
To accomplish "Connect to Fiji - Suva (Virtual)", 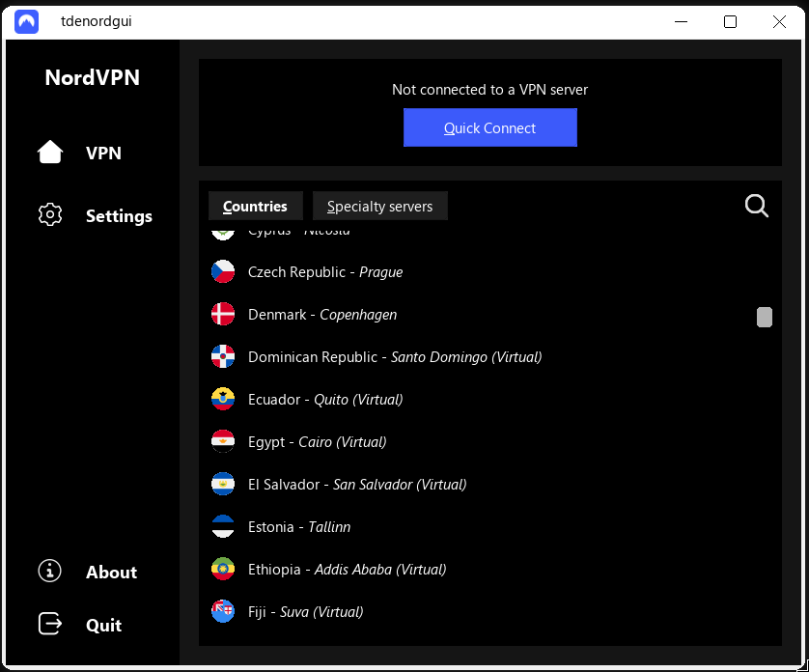I will (305, 611).
